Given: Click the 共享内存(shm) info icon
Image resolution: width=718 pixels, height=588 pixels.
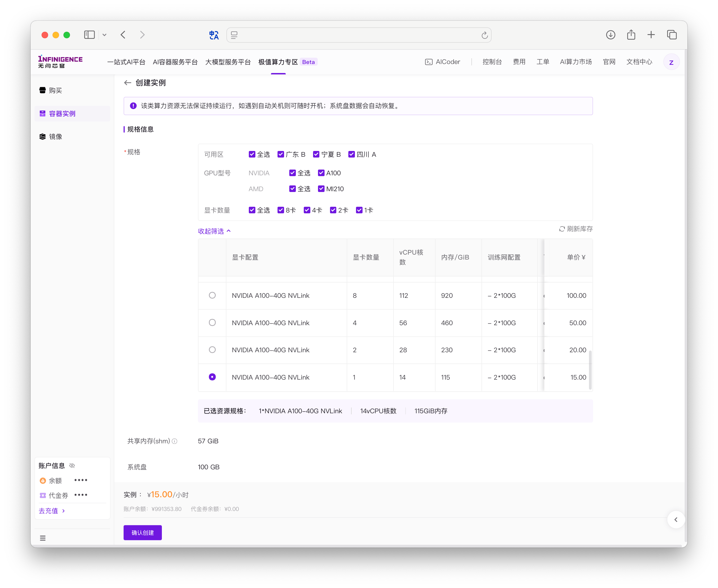Looking at the screenshot, I should point(174,441).
